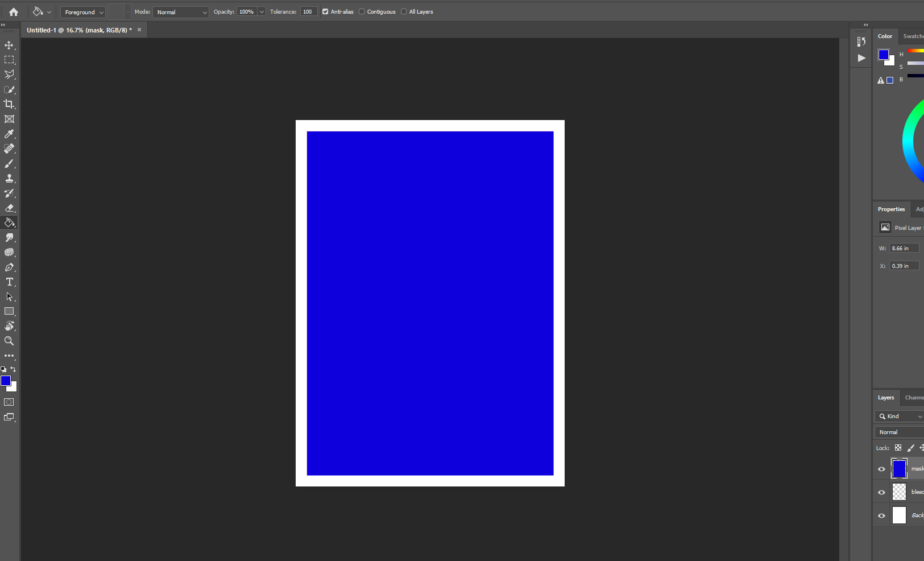Select the Zoom tool
This screenshot has height=561, width=924.
(x=9, y=341)
